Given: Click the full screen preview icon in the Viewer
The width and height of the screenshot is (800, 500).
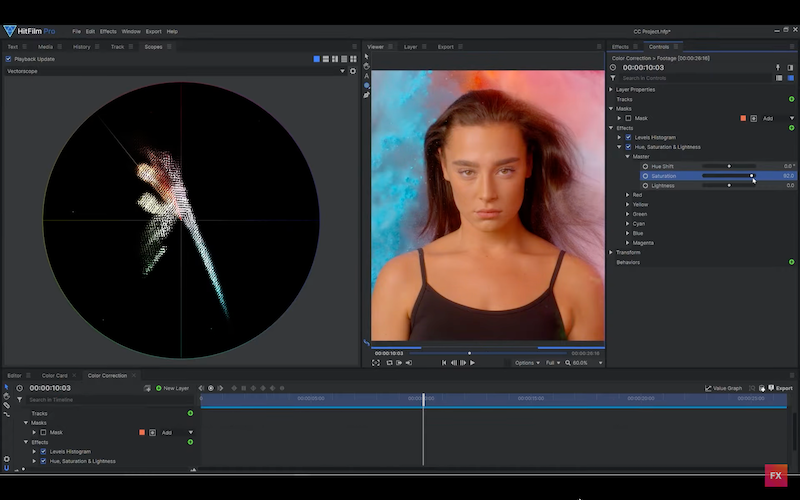Looking at the screenshot, I should pyautogui.click(x=376, y=363).
